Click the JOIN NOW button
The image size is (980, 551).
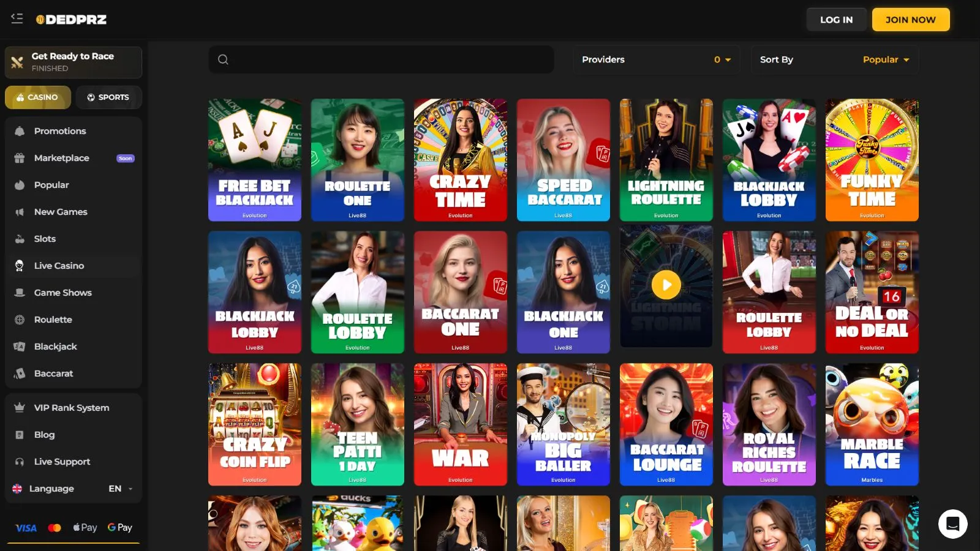910,20
